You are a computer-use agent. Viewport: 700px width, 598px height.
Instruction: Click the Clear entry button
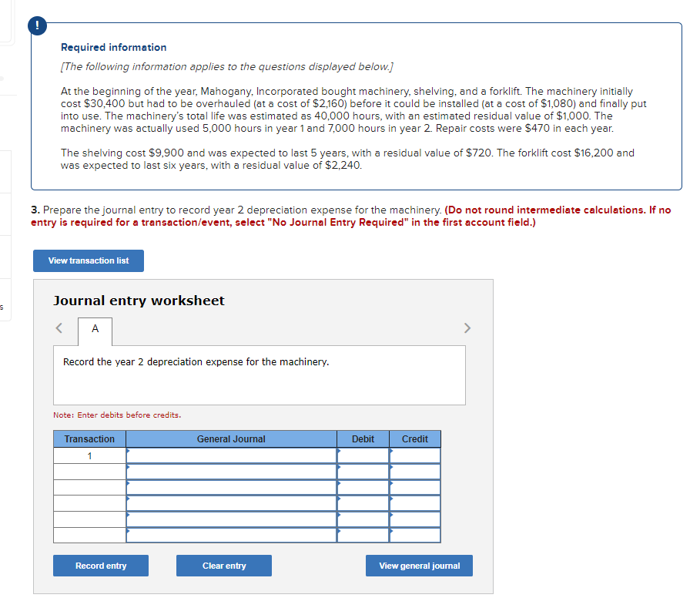[224, 566]
